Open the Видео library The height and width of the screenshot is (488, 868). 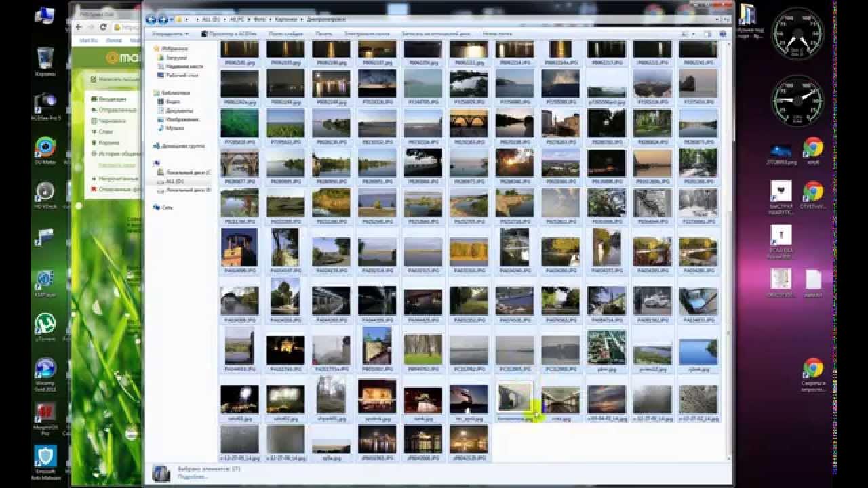(169, 102)
